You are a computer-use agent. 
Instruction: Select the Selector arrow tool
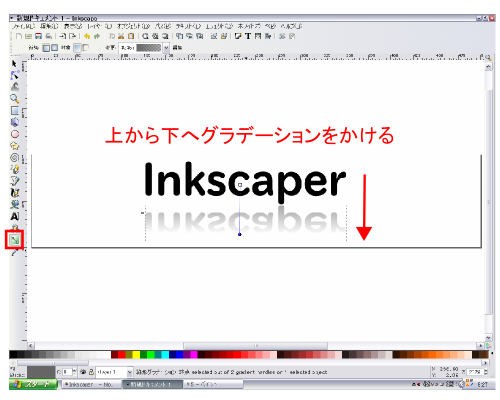[14, 64]
